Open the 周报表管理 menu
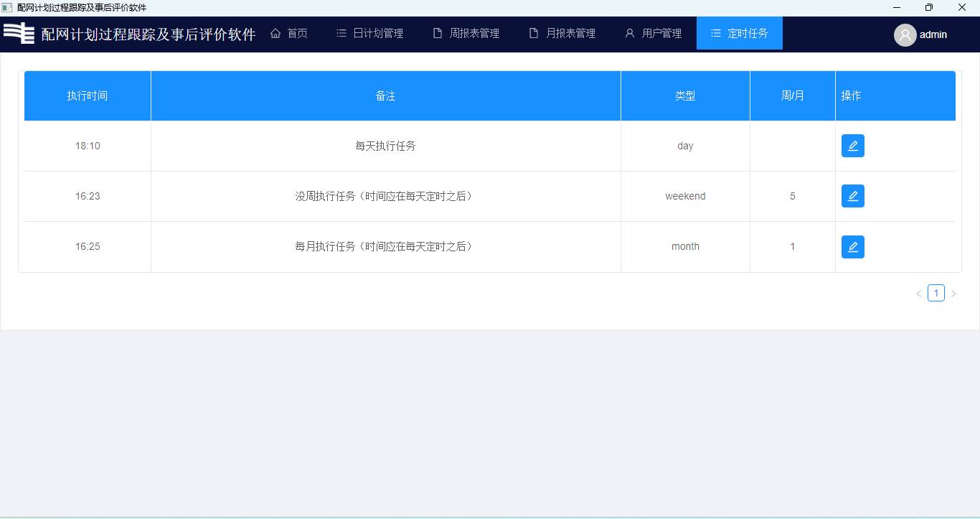980x519 pixels. point(466,34)
